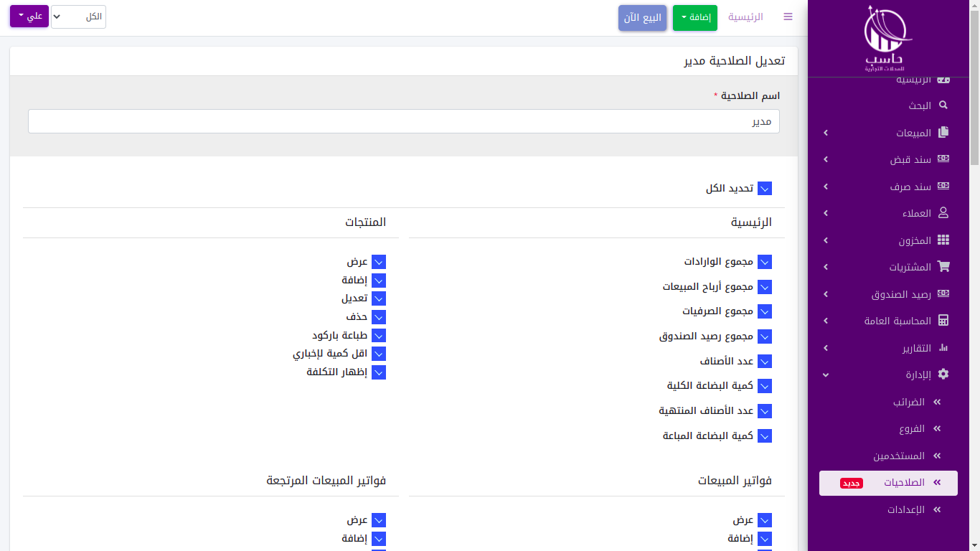This screenshot has height=551, width=980.
Task: Toggle the مجموع الصرفيات checkbox
Action: pyautogui.click(x=765, y=311)
